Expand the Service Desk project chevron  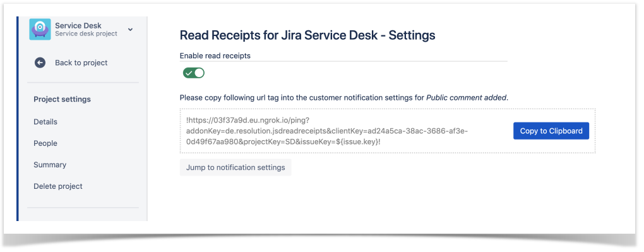pyautogui.click(x=130, y=30)
